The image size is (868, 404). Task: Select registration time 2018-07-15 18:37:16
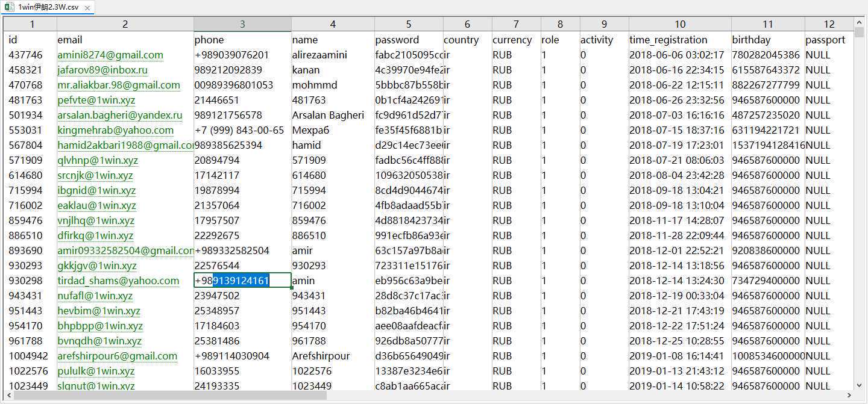point(680,130)
